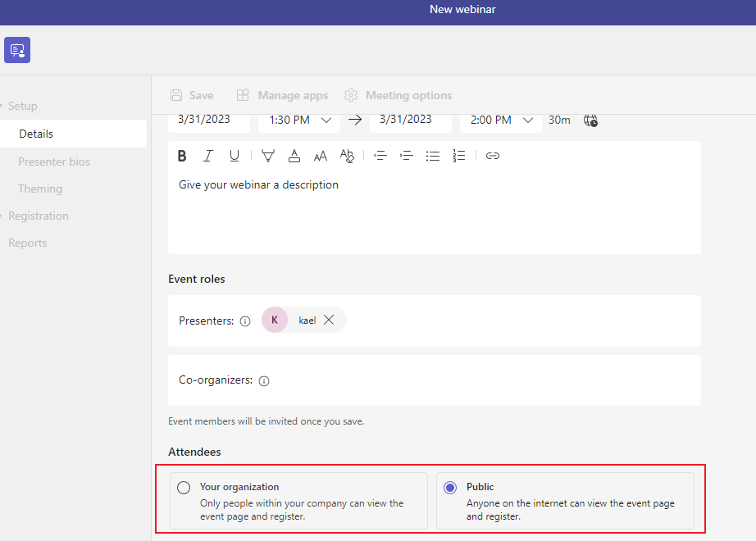Image resolution: width=756 pixels, height=541 pixels.
Task: Remove kael from Presenters
Action: (328, 320)
